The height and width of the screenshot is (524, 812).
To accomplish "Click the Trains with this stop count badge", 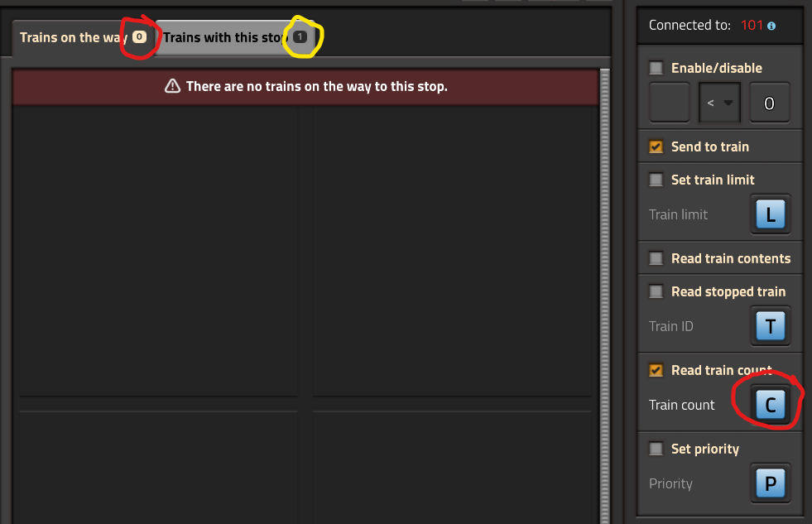I will (x=300, y=36).
